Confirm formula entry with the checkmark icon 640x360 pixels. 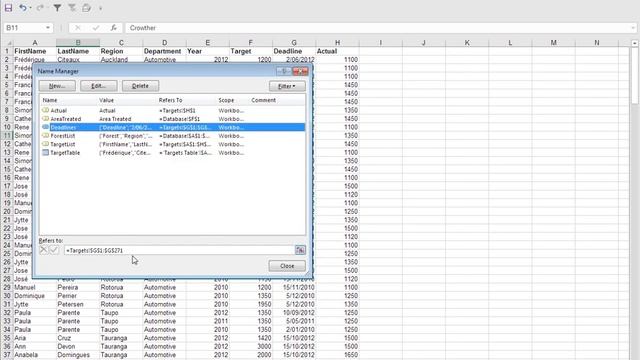point(96,28)
